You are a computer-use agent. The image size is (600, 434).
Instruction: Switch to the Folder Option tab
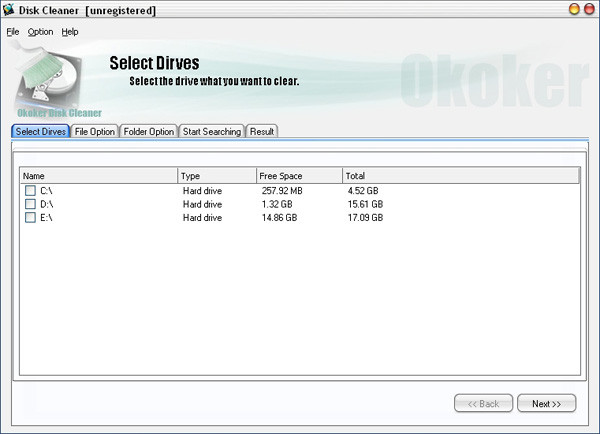(148, 131)
